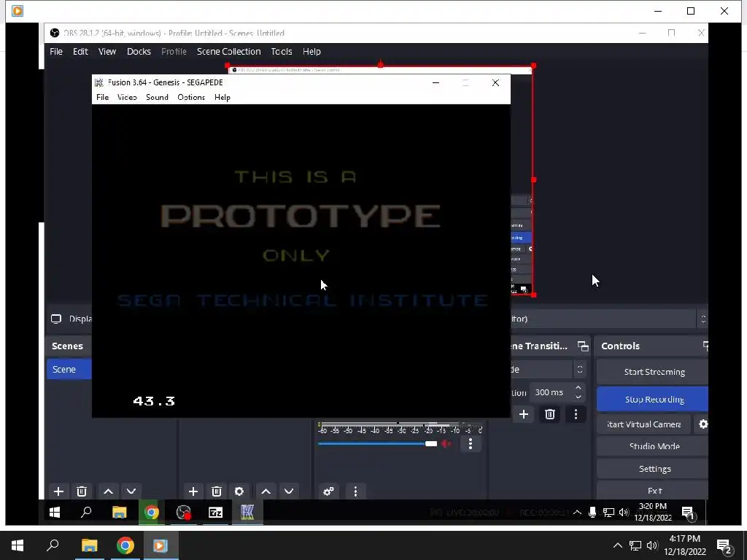Open OBS Tools menu

click(282, 52)
